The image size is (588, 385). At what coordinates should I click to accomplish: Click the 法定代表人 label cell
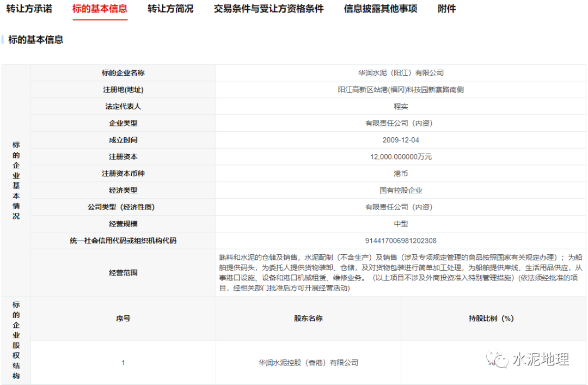pos(123,107)
